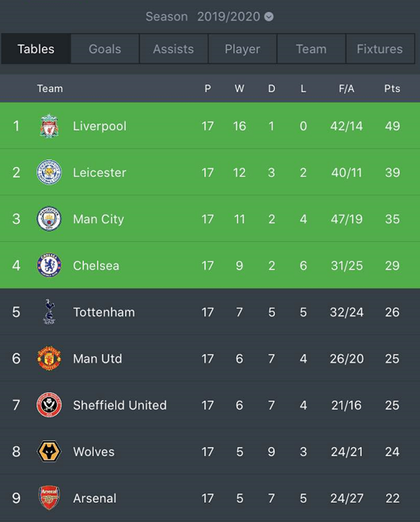Viewport: 420px width, 522px height.
Task: Click the F/A column header
Action: [x=346, y=89]
